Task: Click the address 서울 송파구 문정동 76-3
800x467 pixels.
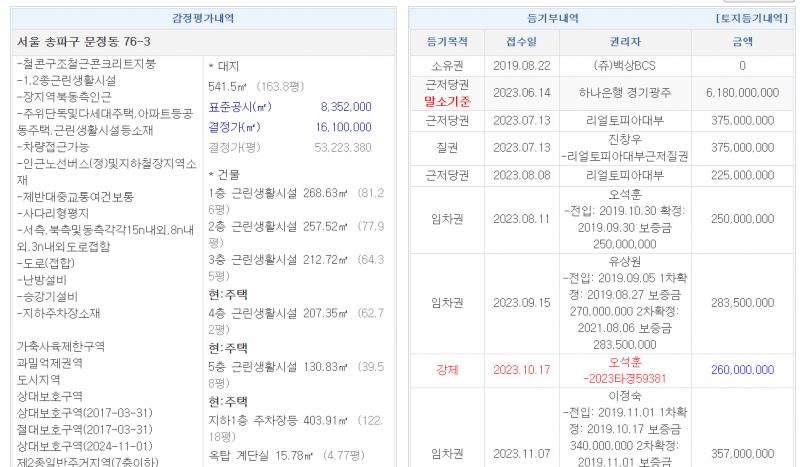Action: [x=84, y=42]
